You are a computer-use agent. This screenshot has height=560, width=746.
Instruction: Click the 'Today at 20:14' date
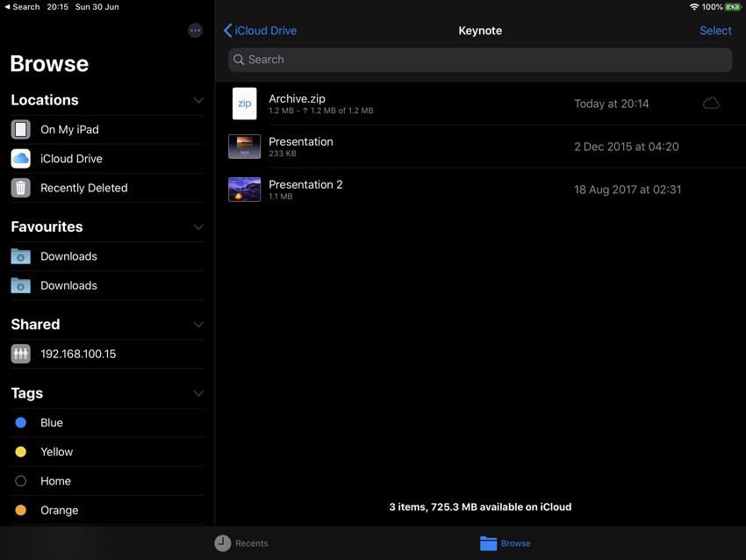pyautogui.click(x=612, y=104)
